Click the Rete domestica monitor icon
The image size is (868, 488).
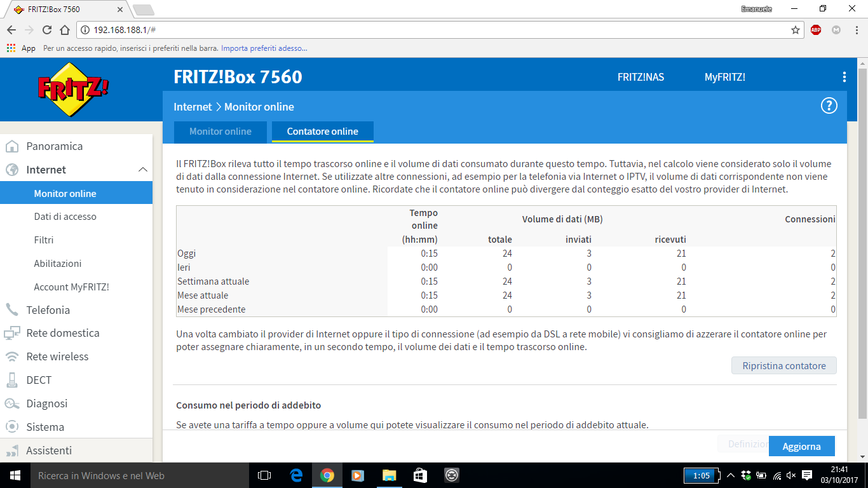pyautogui.click(x=11, y=333)
